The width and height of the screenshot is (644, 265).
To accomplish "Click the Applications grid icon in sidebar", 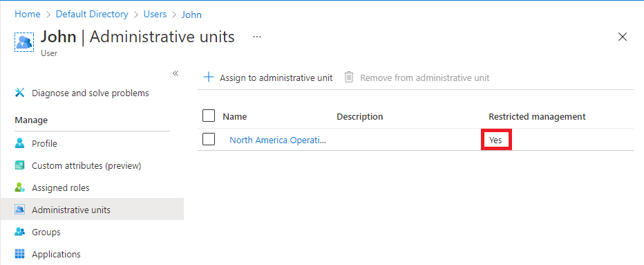I will 20,254.
